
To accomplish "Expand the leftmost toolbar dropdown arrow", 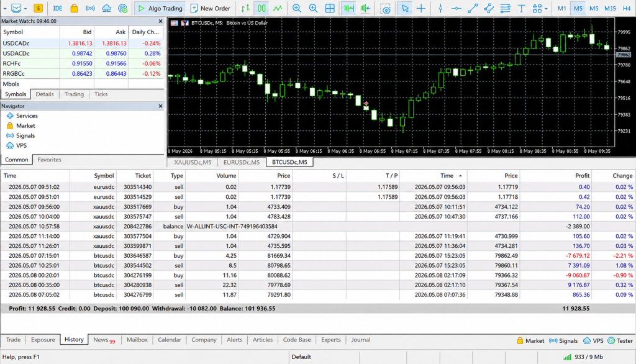I will coord(4,9).
